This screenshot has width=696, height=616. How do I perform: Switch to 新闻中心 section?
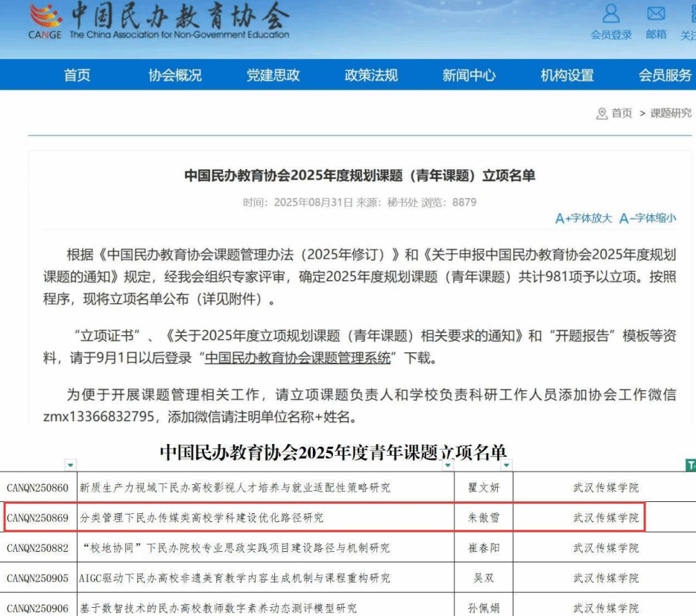click(x=469, y=75)
